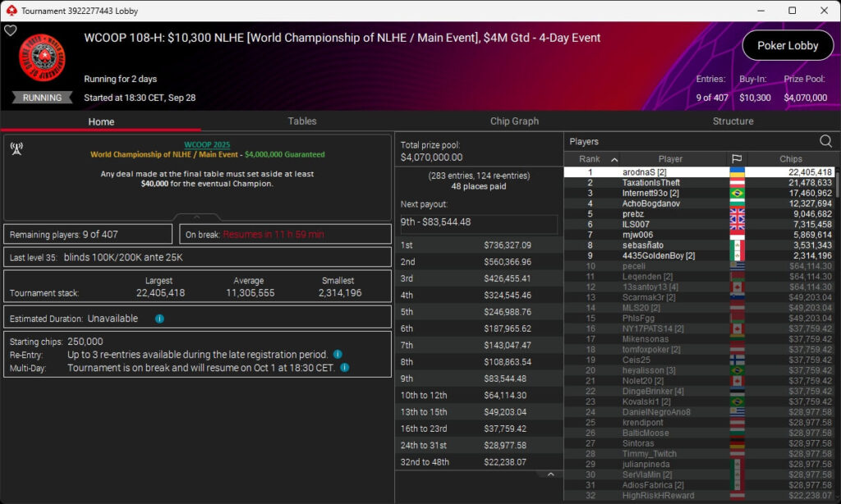
Task: Collapse the payout list with bottom chevron
Action: pos(550,474)
